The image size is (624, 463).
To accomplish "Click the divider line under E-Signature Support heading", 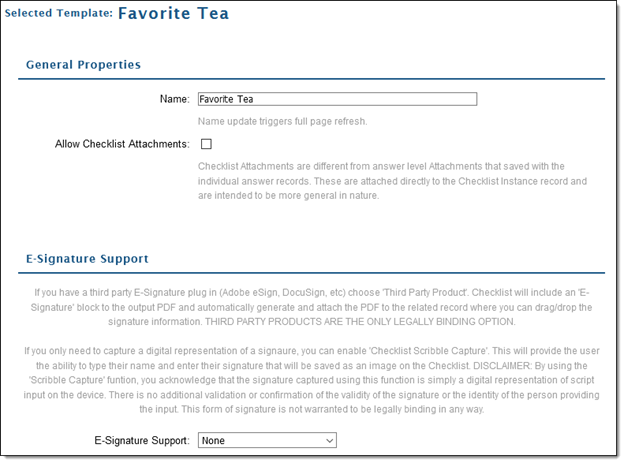I will 312,273.
